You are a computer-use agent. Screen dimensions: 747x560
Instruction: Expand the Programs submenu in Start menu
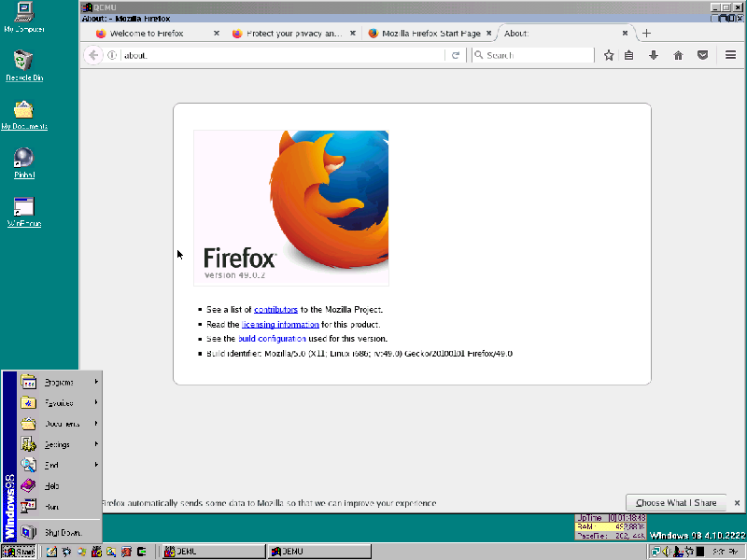pyautogui.click(x=59, y=382)
